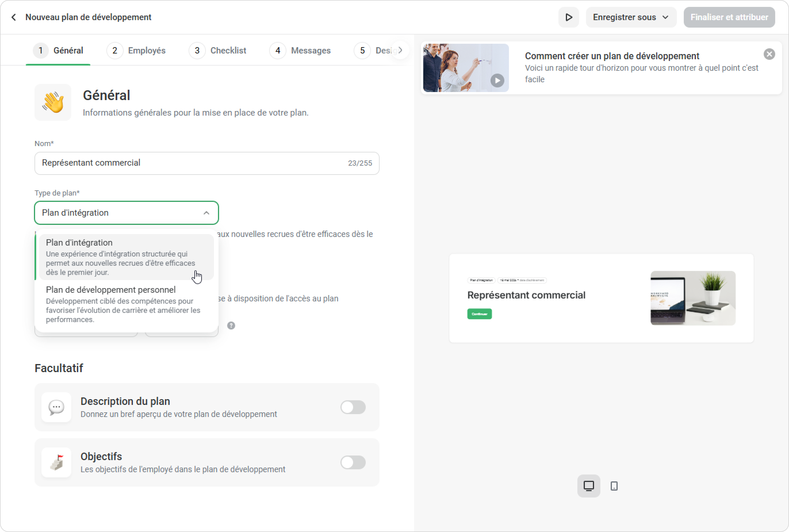Image resolution: width=789 pixels, height=532 pixels.
Task: Click the 23/255 character counter
Action: coord(360,163)
